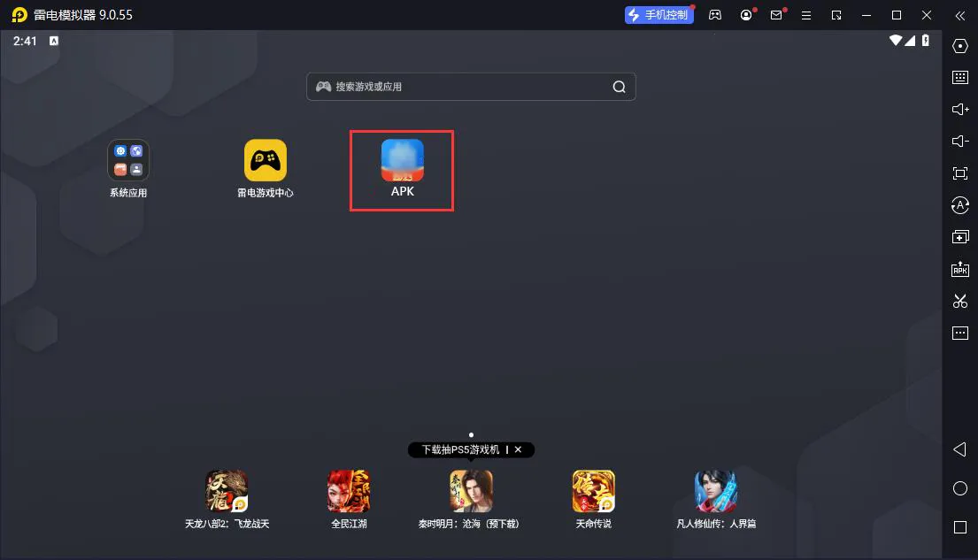This screenshot has height=560, width=978.
Task: Install an APK using the sidebar icon
Action: 960,269
